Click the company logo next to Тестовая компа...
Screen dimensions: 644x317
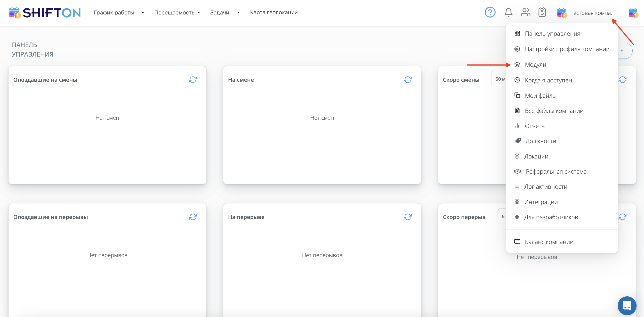click(562, 13)
